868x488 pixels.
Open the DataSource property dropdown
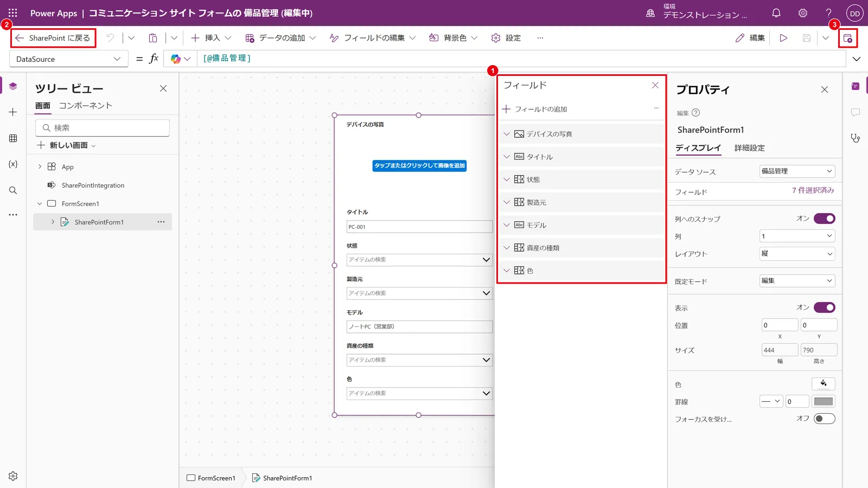pyautogui.click(x=69, y=59)
